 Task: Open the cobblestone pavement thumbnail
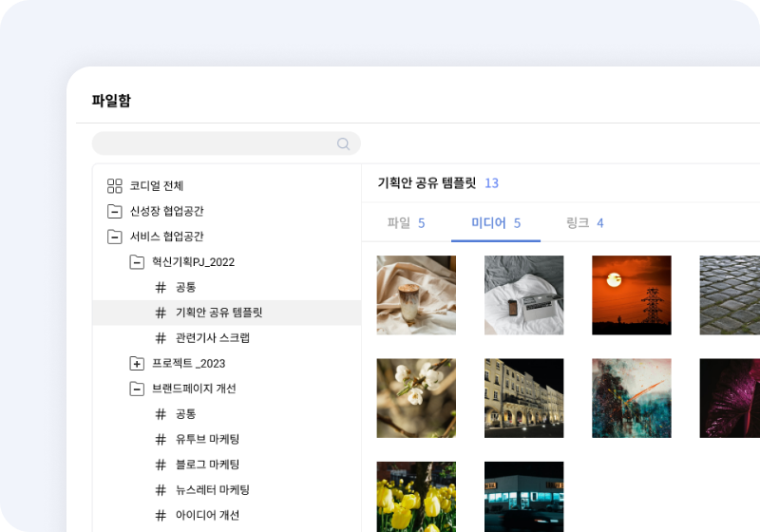tap(730, 295)
